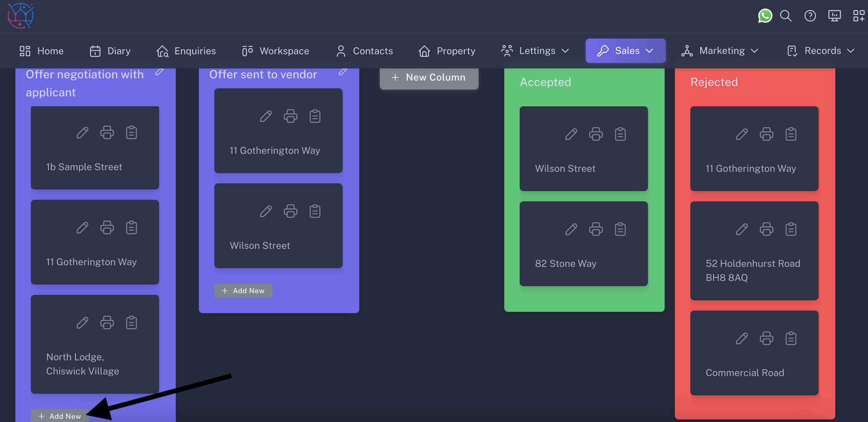This screenshot has height=422, width=868.
Task: Add New card to 'Offer sent to vendor'
Action: click(x=243, y=290)
